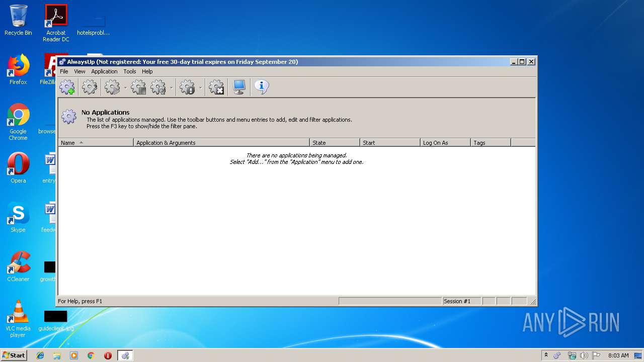Click the Start button on taskbar
The height and width of the screenshot is (362, 644).
coord(14,355)
